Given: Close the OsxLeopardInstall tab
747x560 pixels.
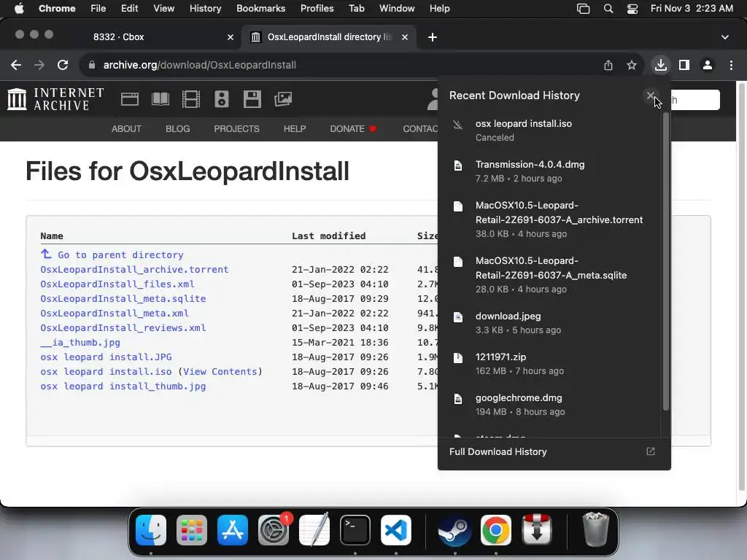Looking at the screenshot, I should (x=404, y=37).
